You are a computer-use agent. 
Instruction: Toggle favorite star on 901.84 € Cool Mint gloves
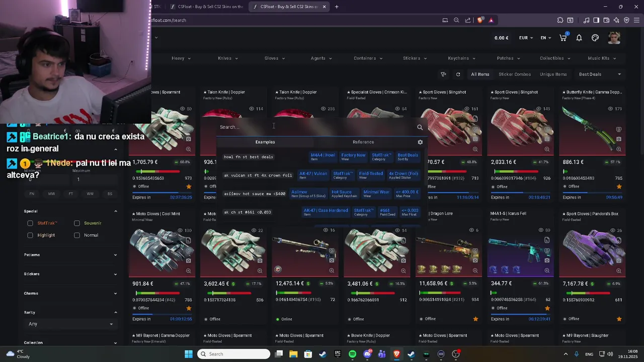pos(189,308)
